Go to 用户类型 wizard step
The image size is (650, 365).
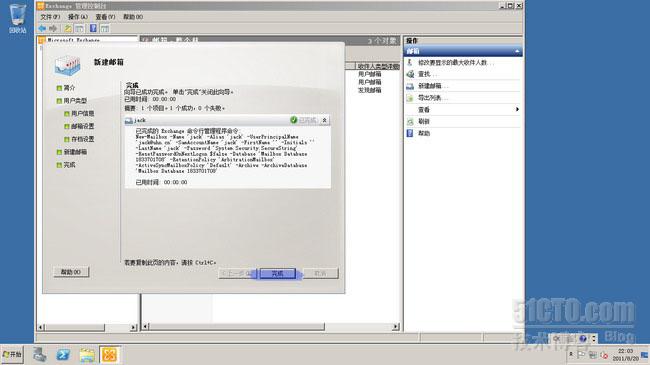pos(75,101)
